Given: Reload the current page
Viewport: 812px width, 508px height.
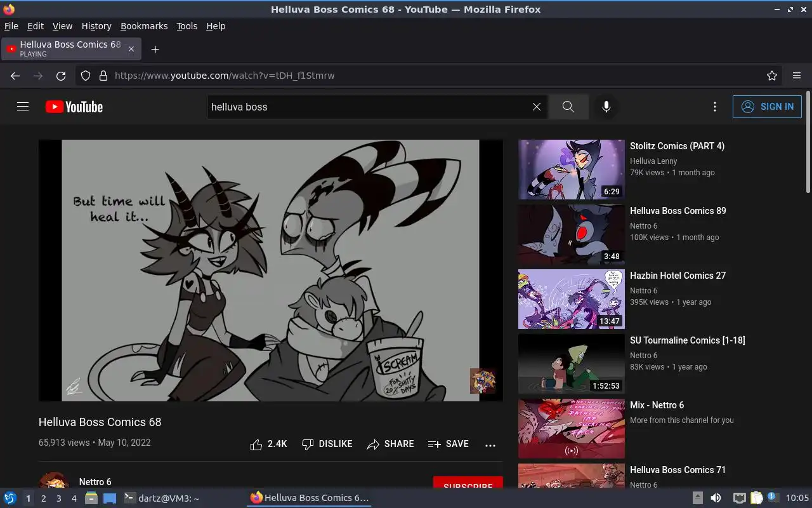Looking at the screenshot, I should point(61,76).
